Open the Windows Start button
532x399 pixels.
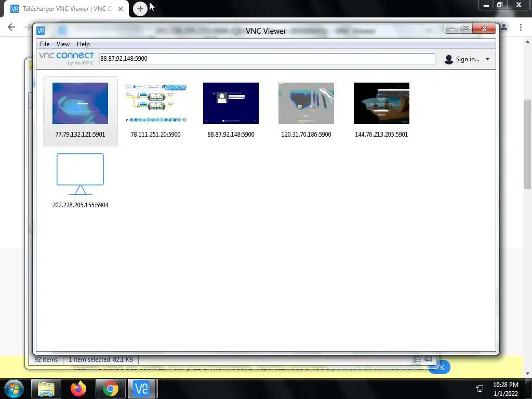tap(13, 389)
